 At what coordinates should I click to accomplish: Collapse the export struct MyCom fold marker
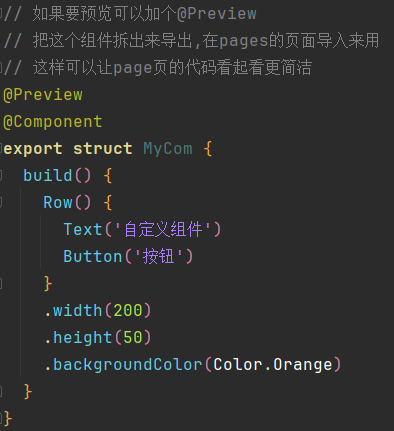pyautogui.click(x=1, y=148)
